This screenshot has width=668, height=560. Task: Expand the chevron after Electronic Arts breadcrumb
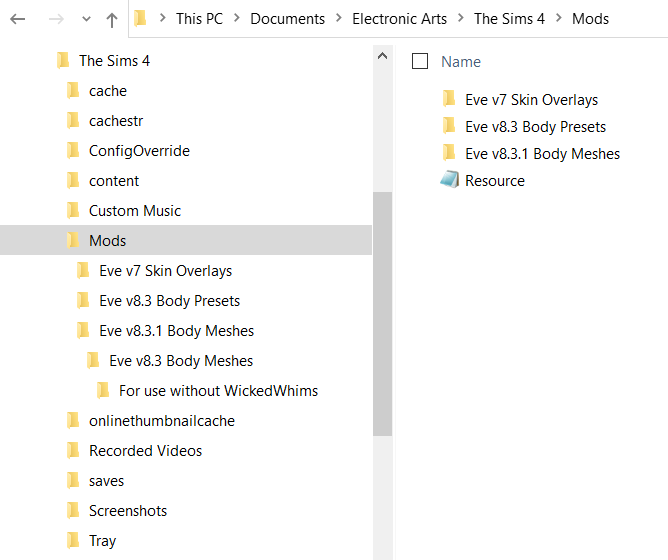(461, 18)
